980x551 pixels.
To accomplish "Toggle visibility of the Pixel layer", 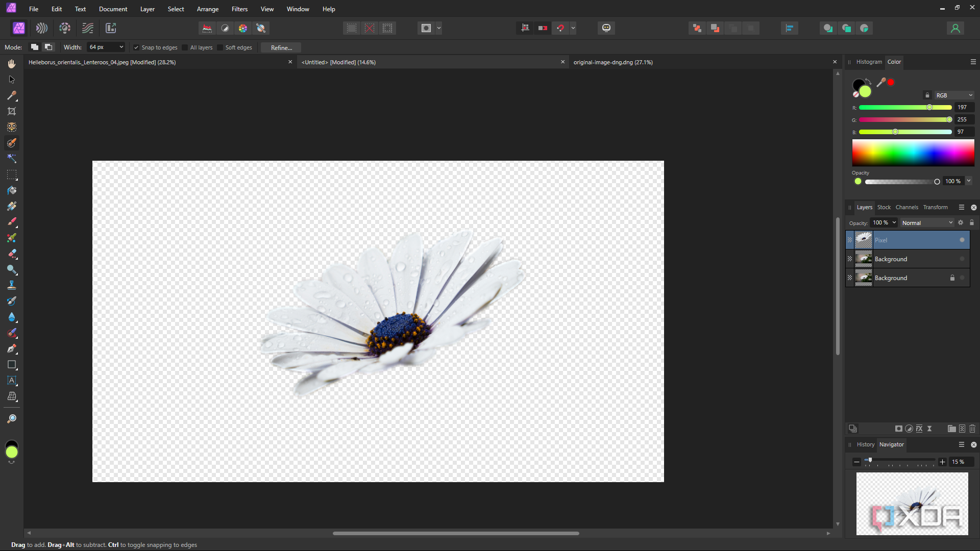I will tap(962, 240).
